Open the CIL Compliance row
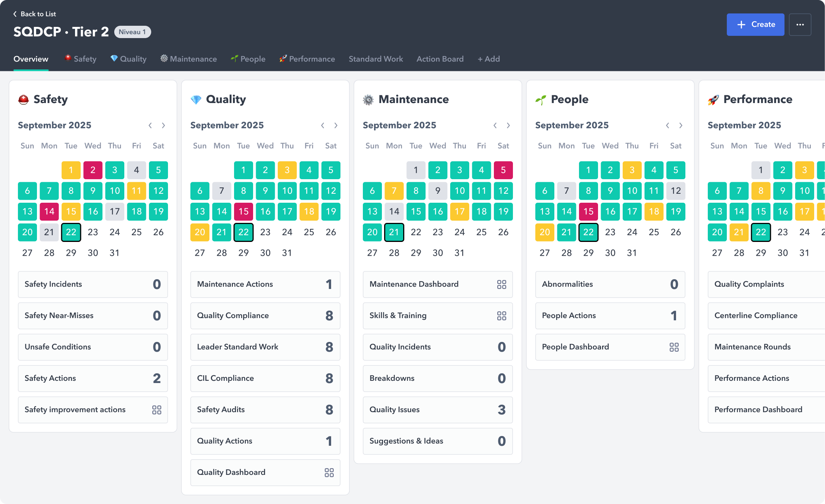This screenshot has height=504, width=825. (265, 379)
